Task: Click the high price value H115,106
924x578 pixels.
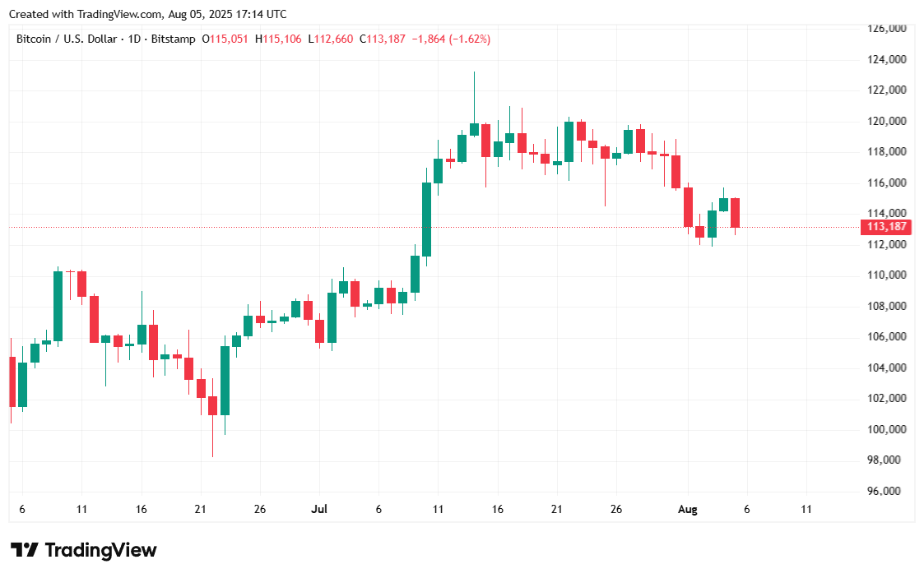Action: [278, 39]
